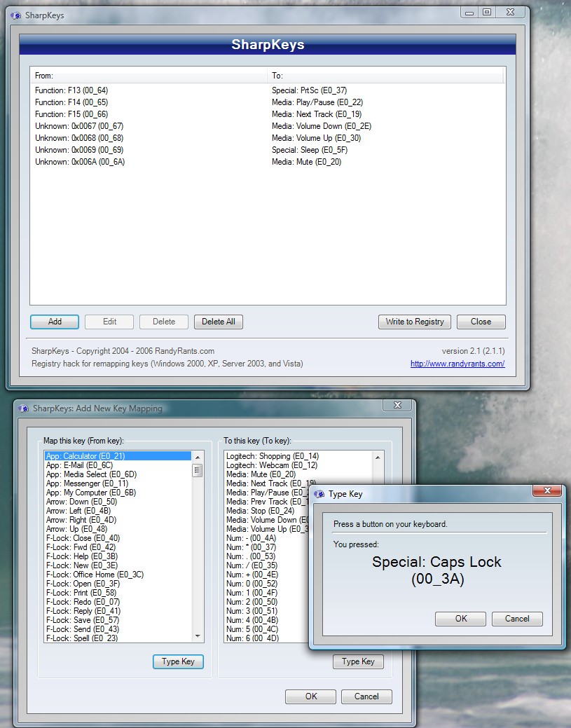
Task: Select Arrow: Right (E0_4D)
Action: [x=118, y=520]
